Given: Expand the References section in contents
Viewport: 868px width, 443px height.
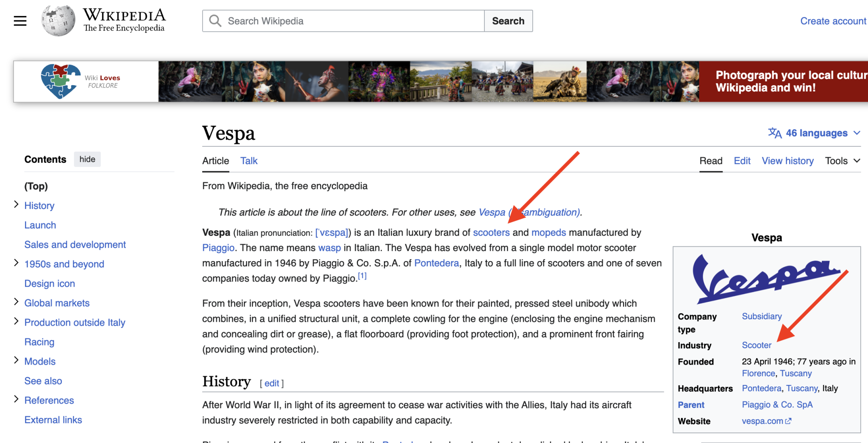Looking at the screenshot, I should coord(16,400).
